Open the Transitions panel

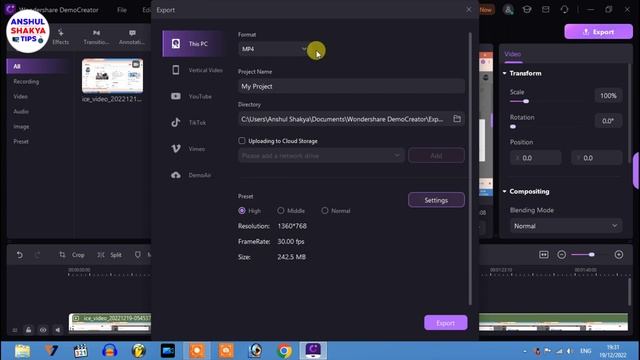[96, 37]
